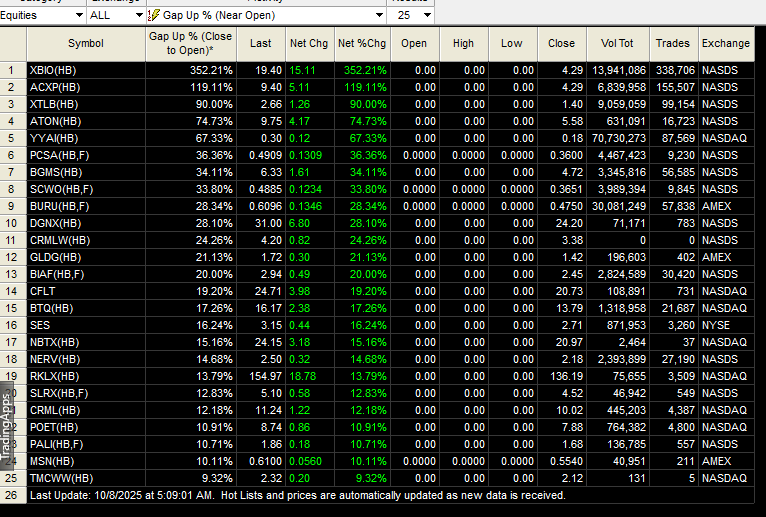This screenshot has height=517, width=766.
Task: Click the Exchange column header
Action: pyautogui.click(x=726, y=43)
